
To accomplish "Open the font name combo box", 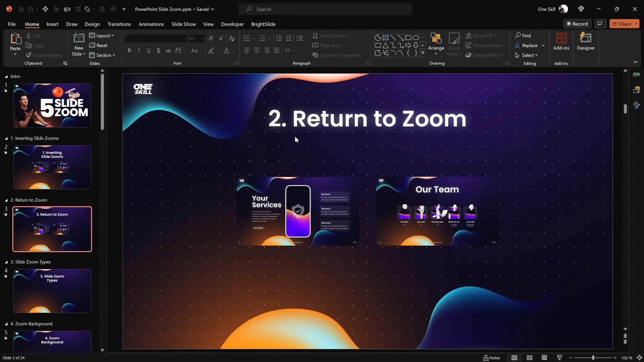I will click(x=156, y=39).
